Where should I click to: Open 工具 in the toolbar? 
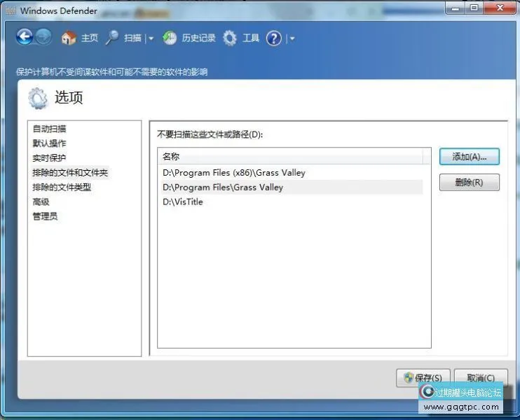(x=251, y=38)
